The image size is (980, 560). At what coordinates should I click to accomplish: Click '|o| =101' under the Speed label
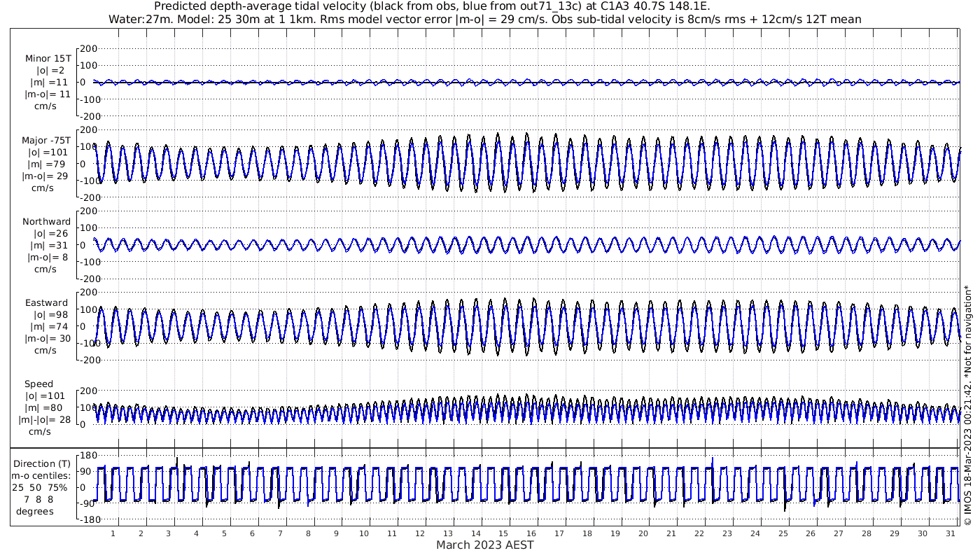tap(46, 396)
